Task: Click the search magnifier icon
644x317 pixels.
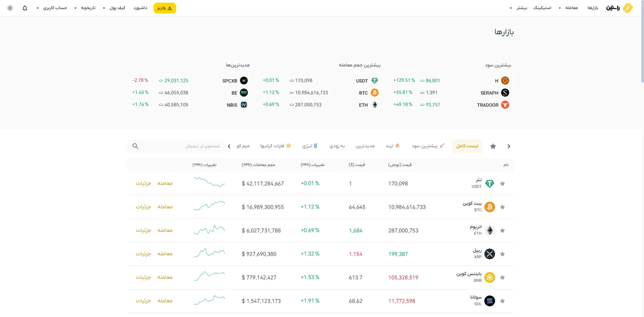Action: (x=135, y=146)
